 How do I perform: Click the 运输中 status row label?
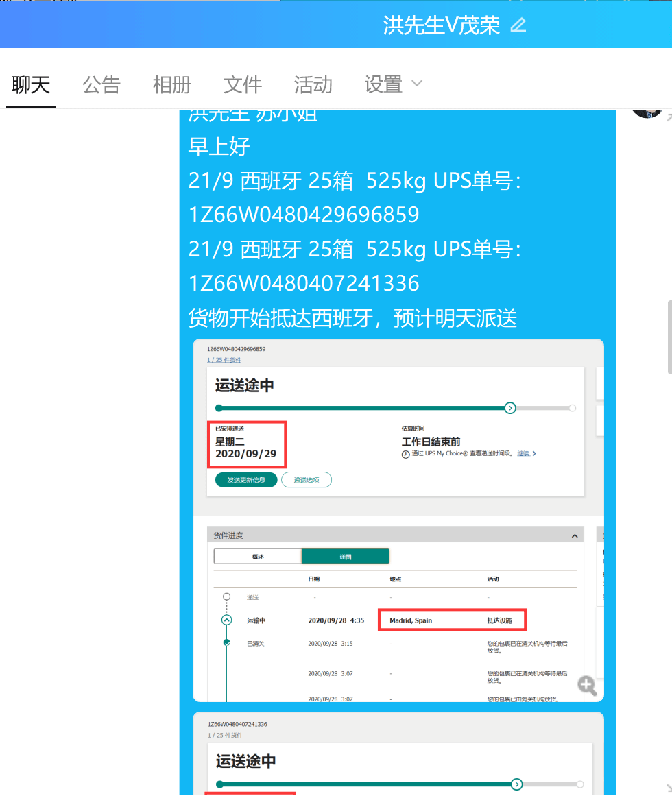pyautogui.click(x=256, y=620)
